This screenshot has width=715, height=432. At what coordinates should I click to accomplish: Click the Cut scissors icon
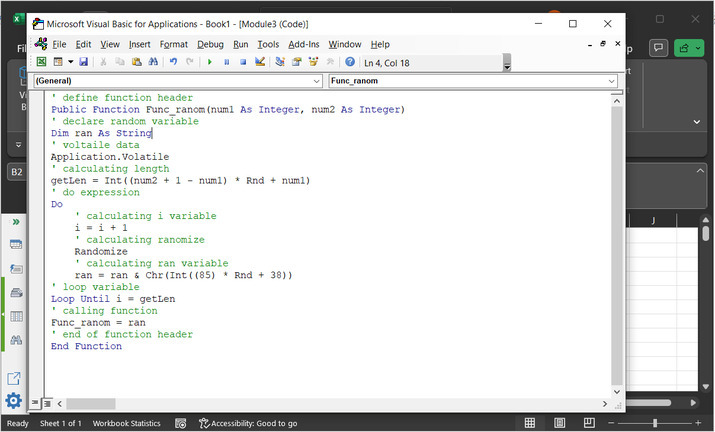point(104,62)
